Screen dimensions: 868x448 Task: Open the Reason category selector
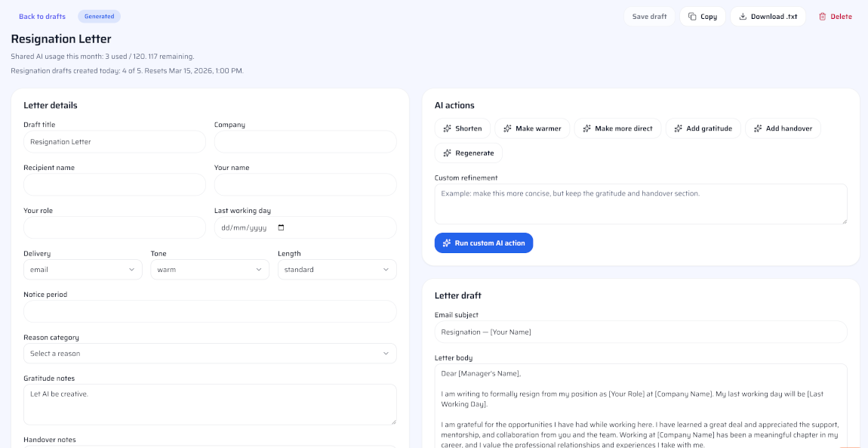point(209,353)
